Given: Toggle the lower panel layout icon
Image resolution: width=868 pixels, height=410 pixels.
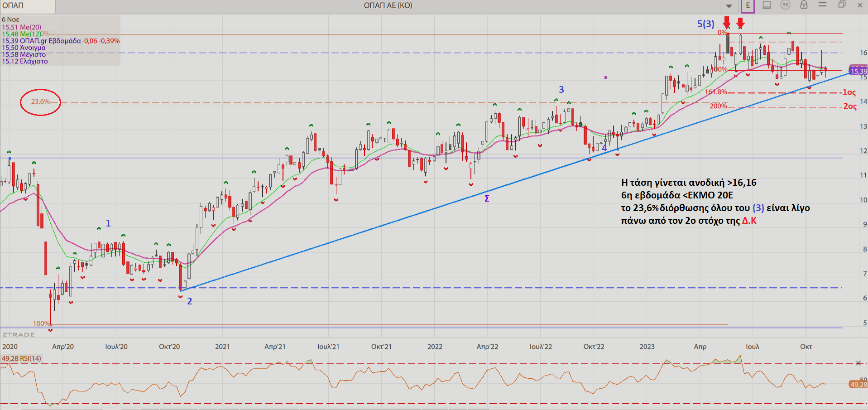Looking at the screenshot, I should [767, 5].
